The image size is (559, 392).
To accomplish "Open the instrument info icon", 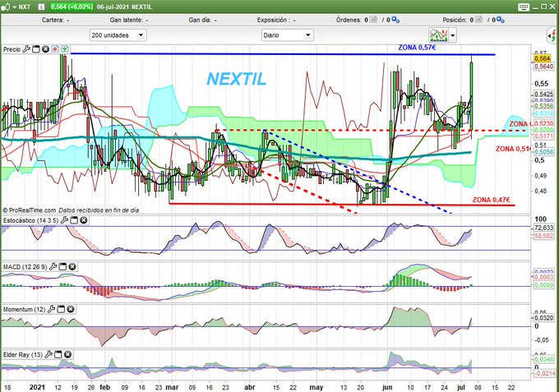I will [x=41, y=7].
